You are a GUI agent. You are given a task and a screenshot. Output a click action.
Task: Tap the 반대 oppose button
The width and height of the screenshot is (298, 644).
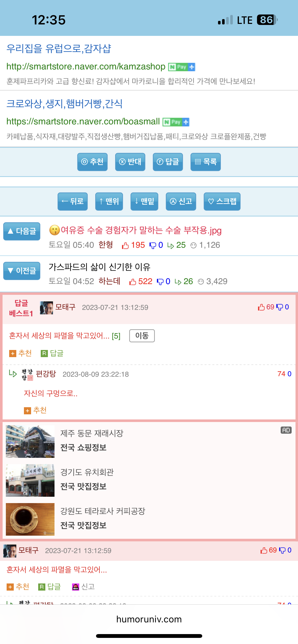pyautogui.click(x=130, y=162)
